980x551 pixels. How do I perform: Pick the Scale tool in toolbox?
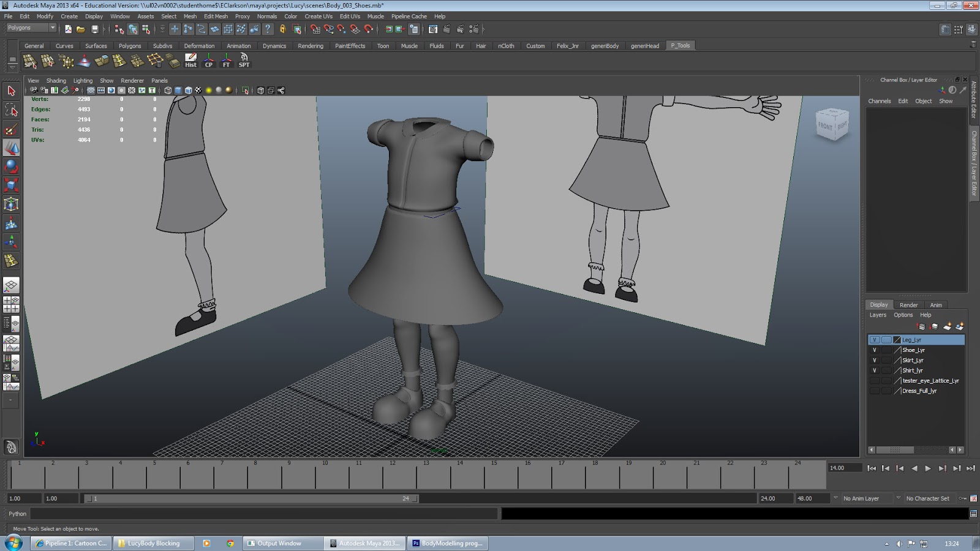[11, 185]
